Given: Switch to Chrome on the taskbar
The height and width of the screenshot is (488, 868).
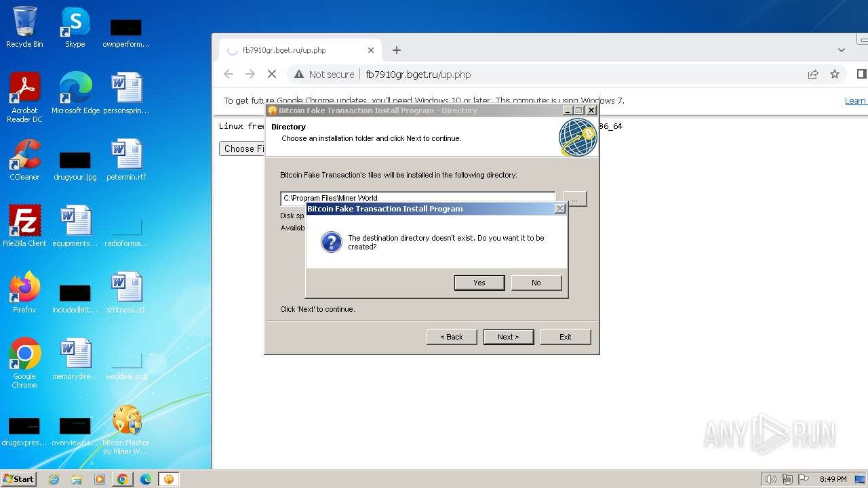Looking at the screenshot, I should [123, 479].
